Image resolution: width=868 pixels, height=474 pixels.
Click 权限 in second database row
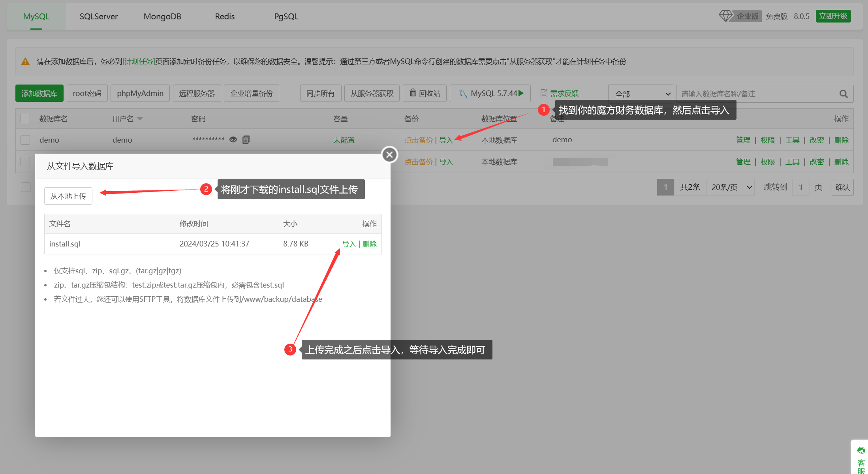(768, 162)
